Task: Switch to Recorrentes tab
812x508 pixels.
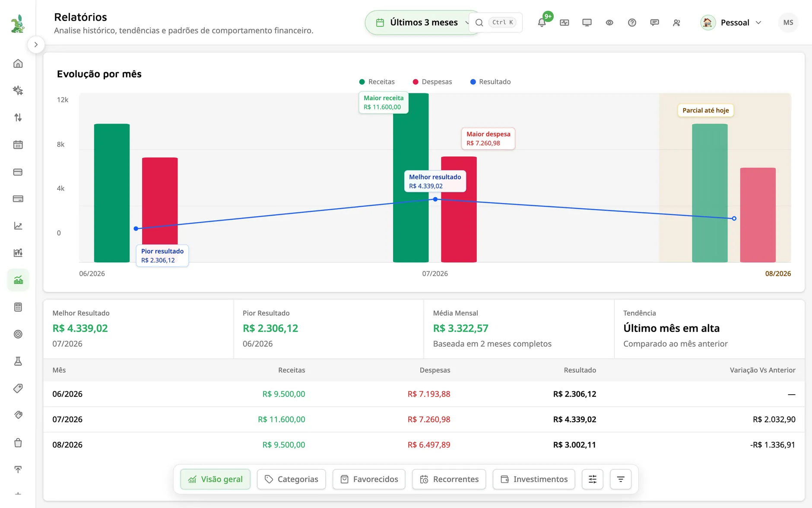Action: pos(449,479)
